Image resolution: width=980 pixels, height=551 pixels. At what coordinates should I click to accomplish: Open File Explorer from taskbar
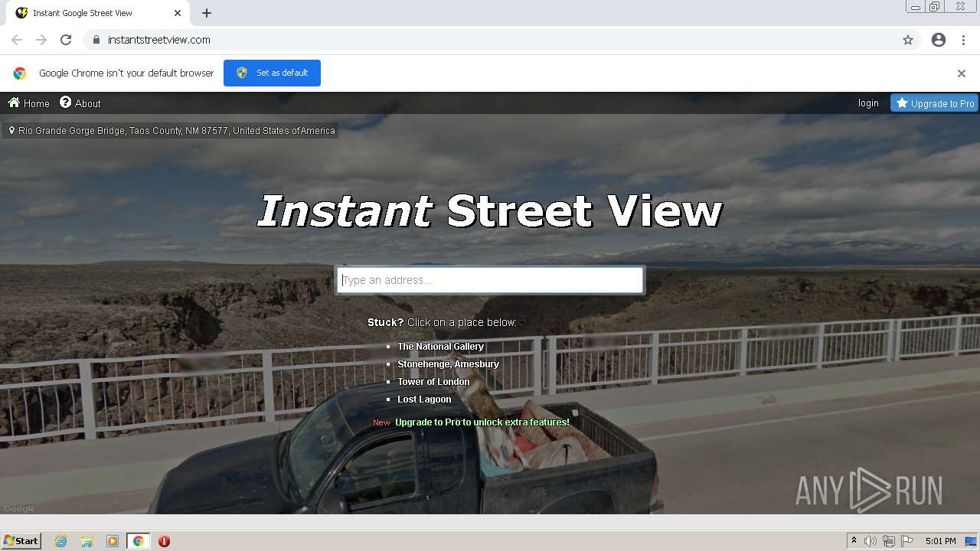point(87,541)
